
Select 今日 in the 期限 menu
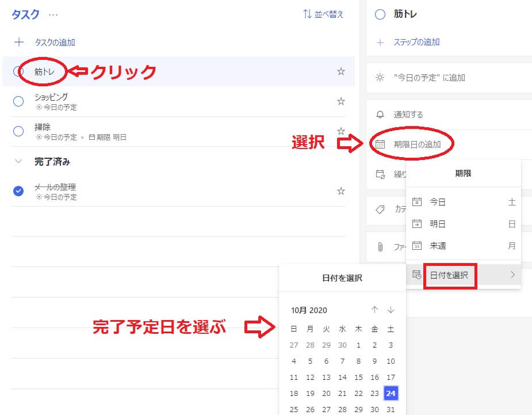438,202
